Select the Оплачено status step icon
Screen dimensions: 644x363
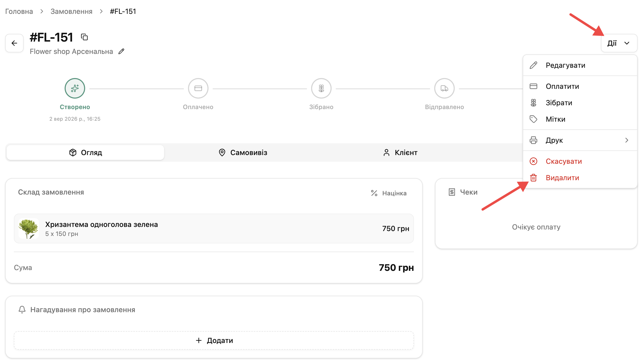pos(198,88)
